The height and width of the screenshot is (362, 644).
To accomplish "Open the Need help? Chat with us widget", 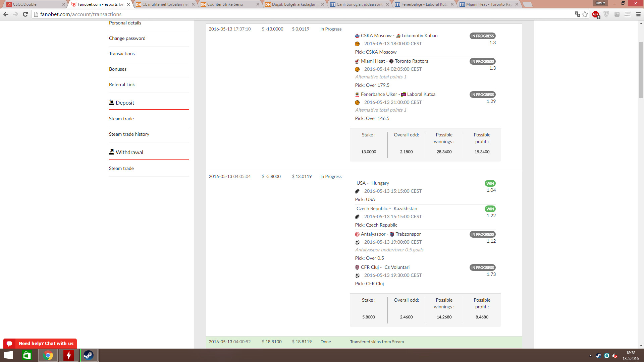I will [x=40, y=344].
